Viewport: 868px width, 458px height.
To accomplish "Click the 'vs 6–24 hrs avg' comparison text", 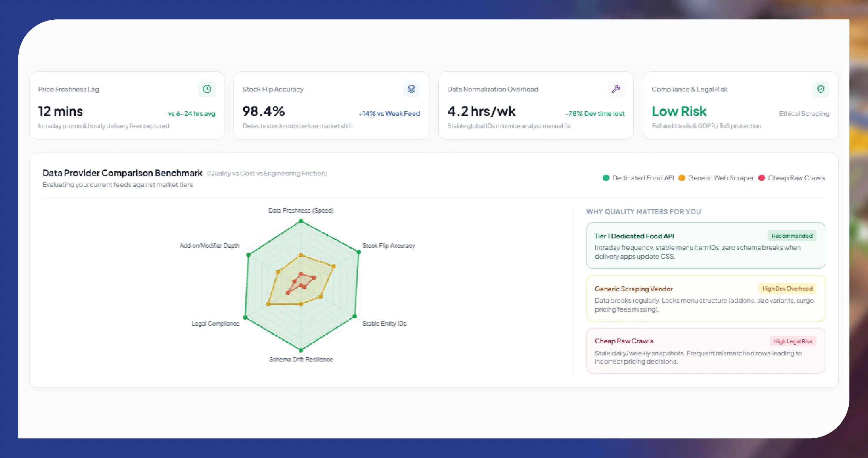I will (192, 114).
